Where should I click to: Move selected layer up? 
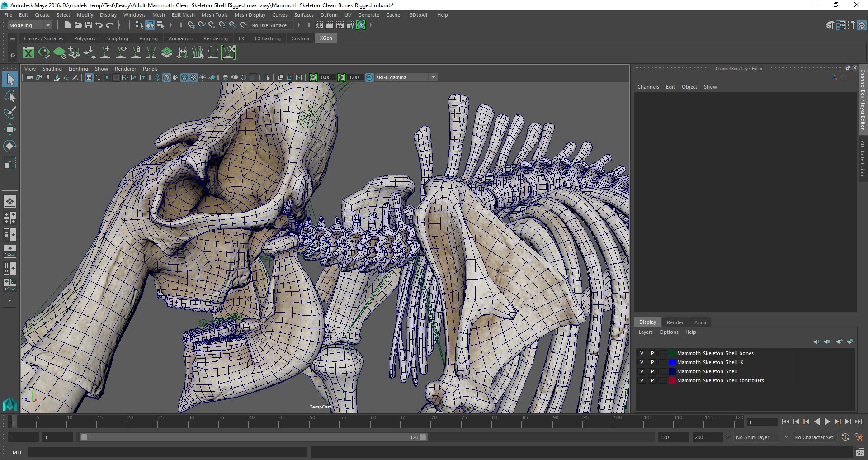[816, 341]
